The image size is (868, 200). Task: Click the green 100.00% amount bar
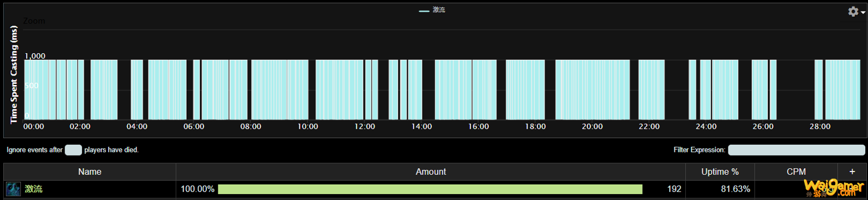pyautogui.click(x=430, y=189)
